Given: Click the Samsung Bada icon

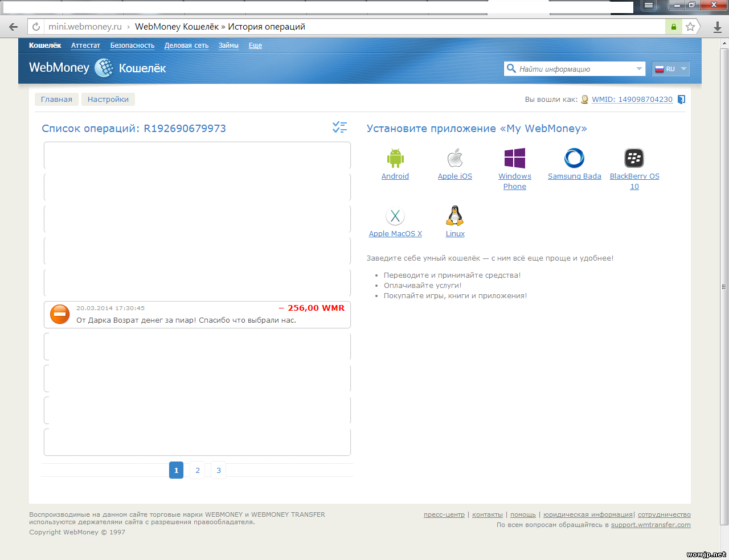Looking at the screenshot, I should point(574,158).
